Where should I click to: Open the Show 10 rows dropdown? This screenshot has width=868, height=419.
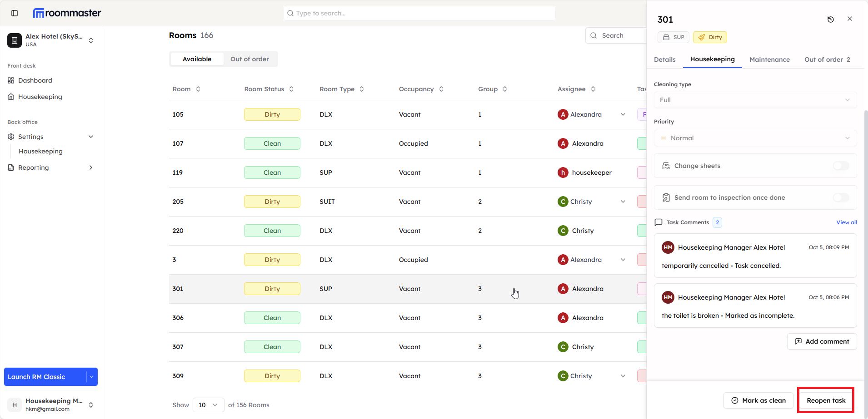[208, 405]
